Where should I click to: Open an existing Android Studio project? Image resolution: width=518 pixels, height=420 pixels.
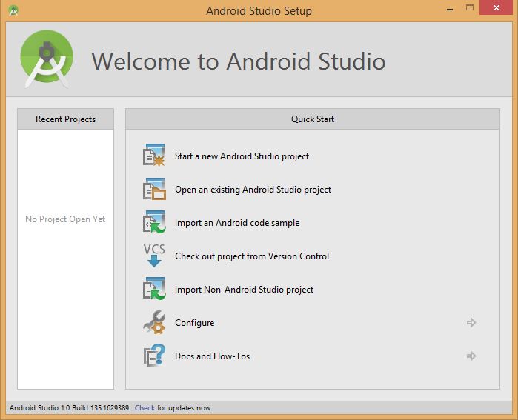pyautogui.click(x=253, y=190)
